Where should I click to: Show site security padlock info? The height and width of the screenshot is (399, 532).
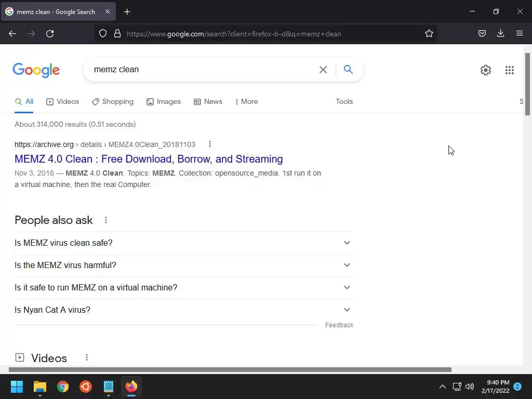click(117, 34)
